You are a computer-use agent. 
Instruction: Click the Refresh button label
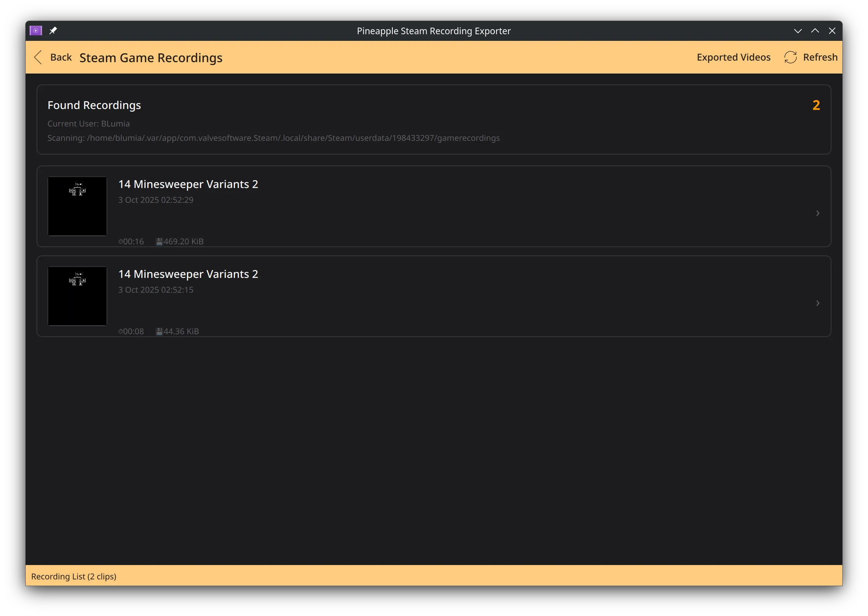click(820, 57)
